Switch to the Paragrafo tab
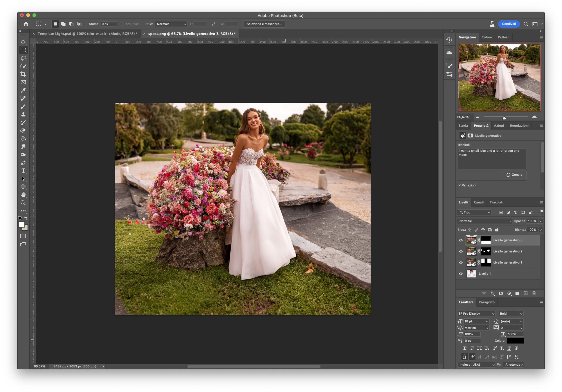The image size is (562, 392). click(x=487, y=302)
